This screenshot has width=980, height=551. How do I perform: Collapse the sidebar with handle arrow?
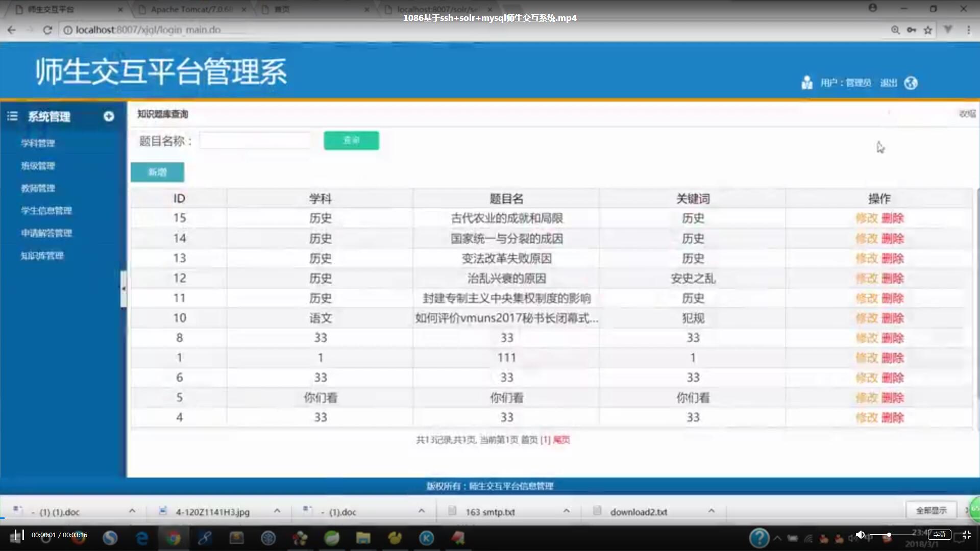124,289
